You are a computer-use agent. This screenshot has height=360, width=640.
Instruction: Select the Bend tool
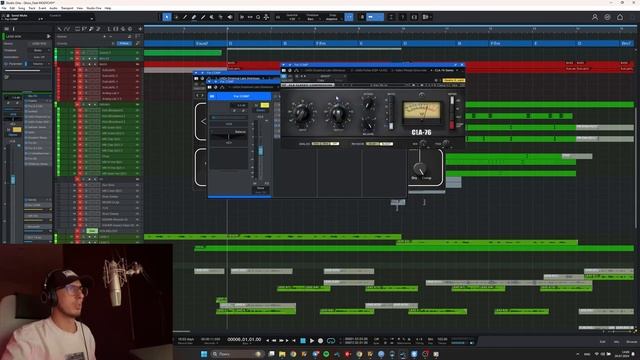click(x=221, y=17)
